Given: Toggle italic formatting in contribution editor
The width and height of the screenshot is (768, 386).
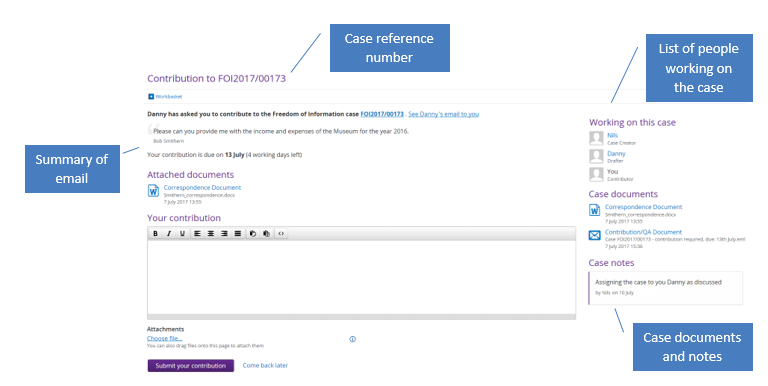Looking at the screenshot, I should click(x=169, y=234).
